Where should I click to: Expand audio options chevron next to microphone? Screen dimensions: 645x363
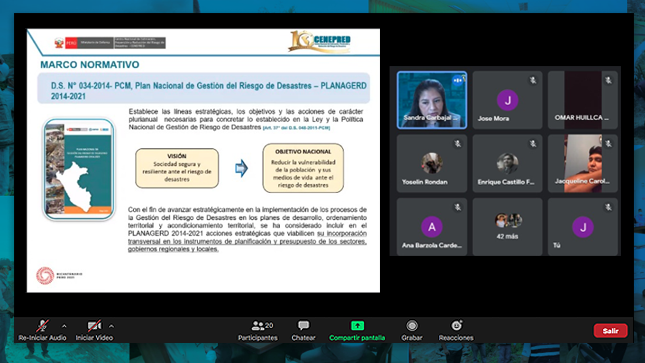[x=64, y=326]
